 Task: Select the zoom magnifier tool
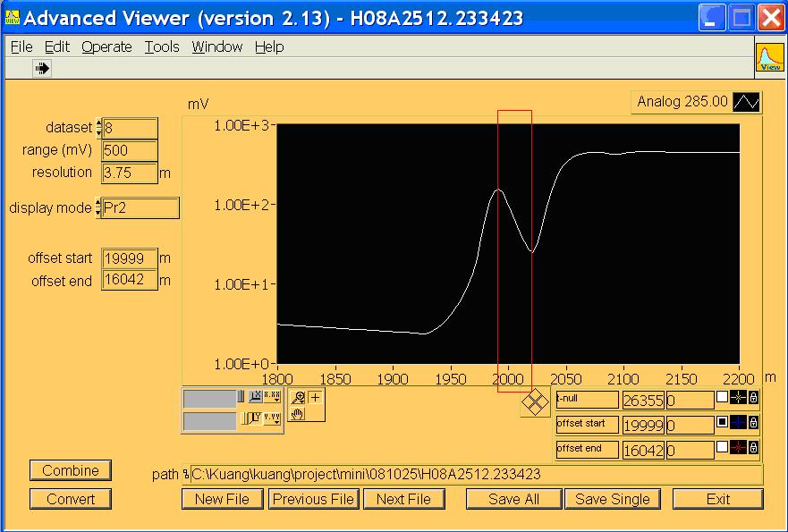coord(299,398)
